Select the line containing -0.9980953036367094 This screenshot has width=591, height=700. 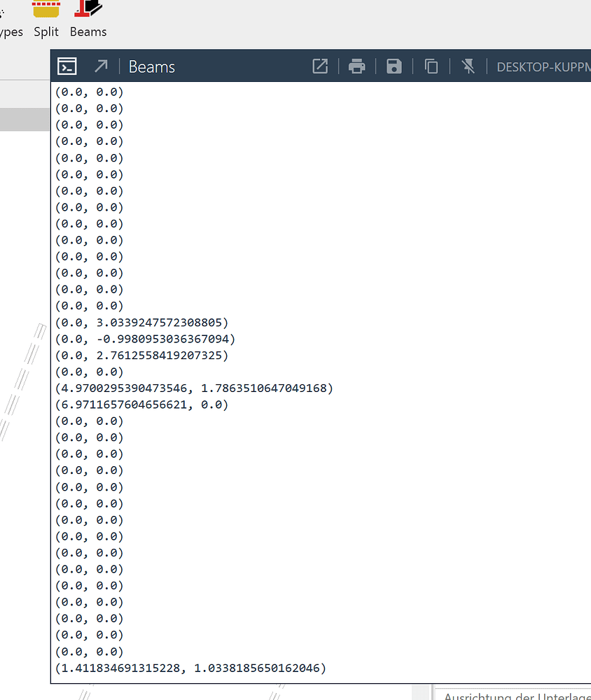pos(145,339)
